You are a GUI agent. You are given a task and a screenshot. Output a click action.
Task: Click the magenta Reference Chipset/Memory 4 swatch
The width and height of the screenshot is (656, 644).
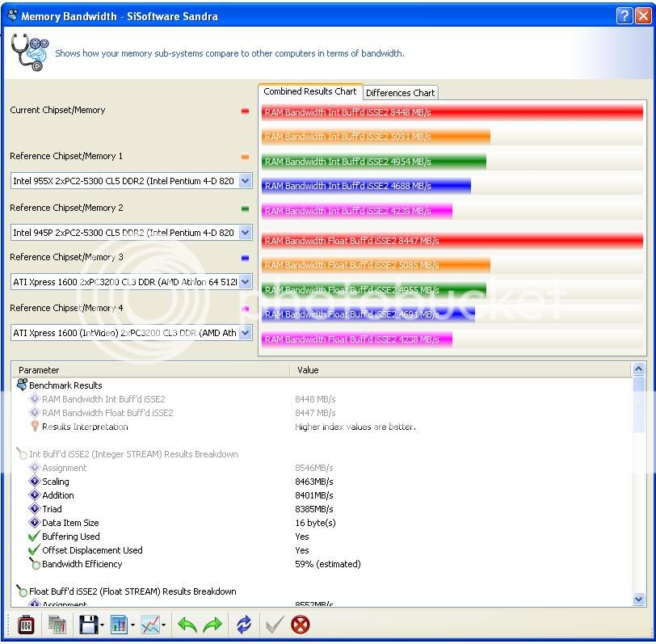[245, 309]
